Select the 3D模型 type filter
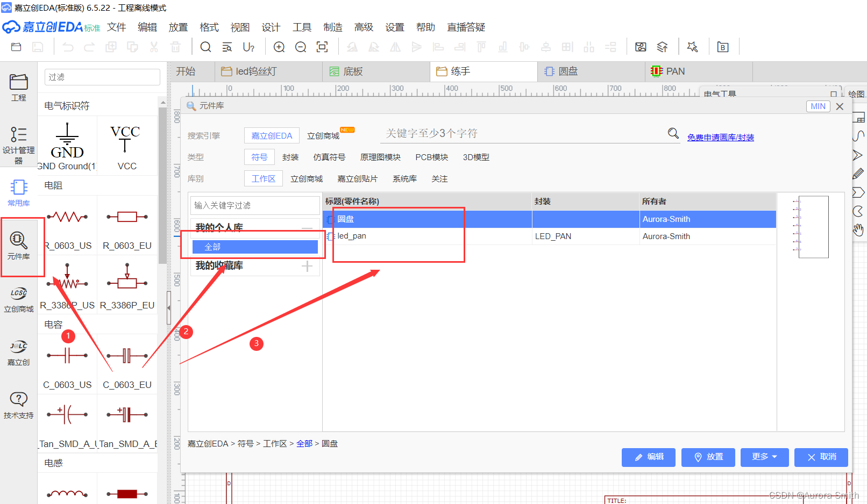Viewport: 867px width, 504px height. (x=476, y=157)
